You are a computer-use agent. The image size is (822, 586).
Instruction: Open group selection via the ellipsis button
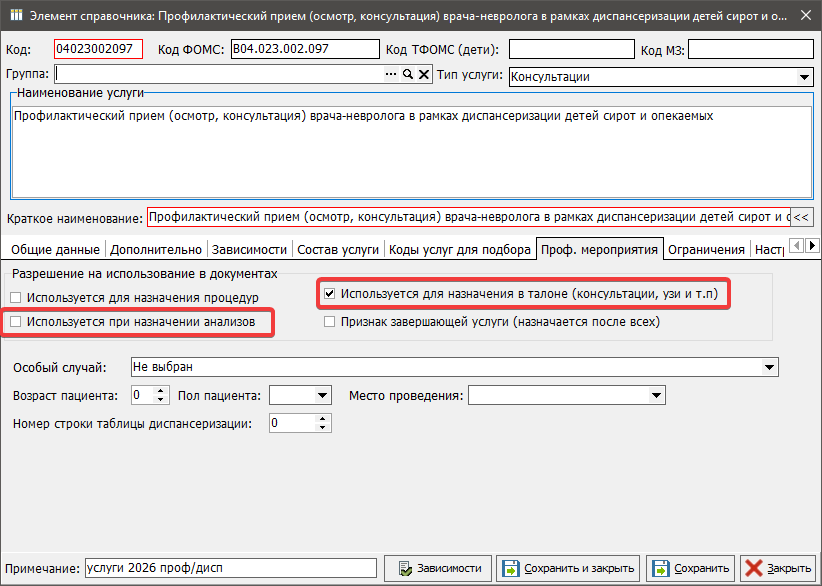[x=391, y=74]
